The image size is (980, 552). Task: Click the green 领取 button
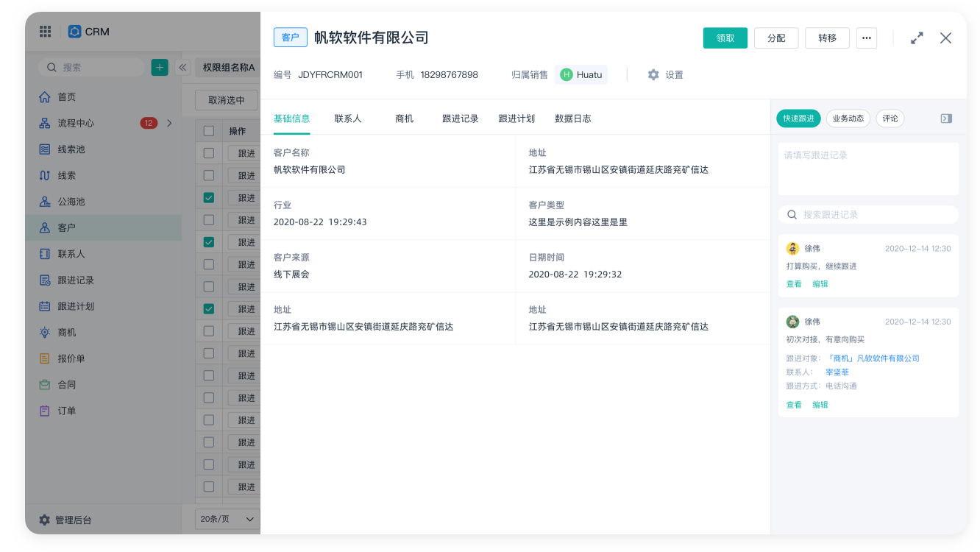click(725, 38)
